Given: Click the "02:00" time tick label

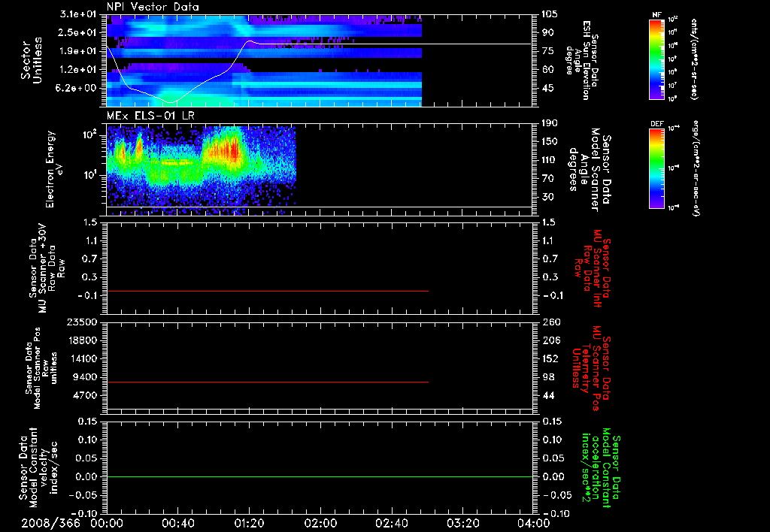Looking at the screenshot, I should (x=320, y=524).
